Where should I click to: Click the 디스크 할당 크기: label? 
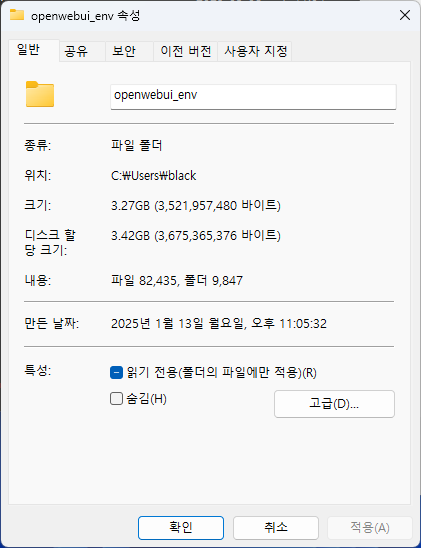click(x=50, y=243)
